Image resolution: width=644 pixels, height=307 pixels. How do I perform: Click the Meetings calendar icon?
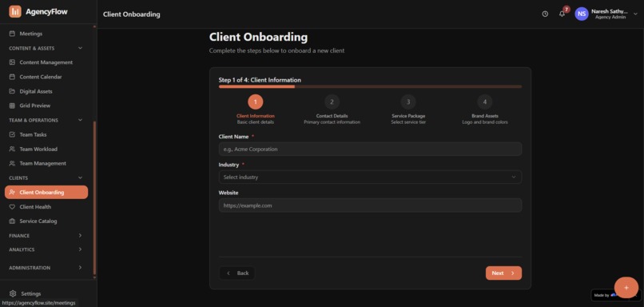click(x=12, y=34)
